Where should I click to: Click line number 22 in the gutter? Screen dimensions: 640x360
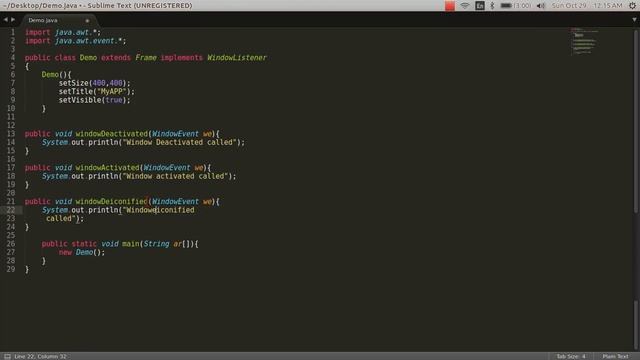coord(11,210)
